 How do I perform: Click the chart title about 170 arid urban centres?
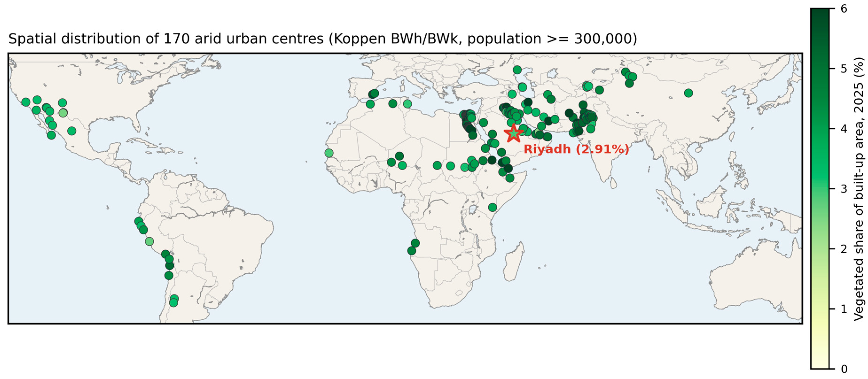click(323, 39)
